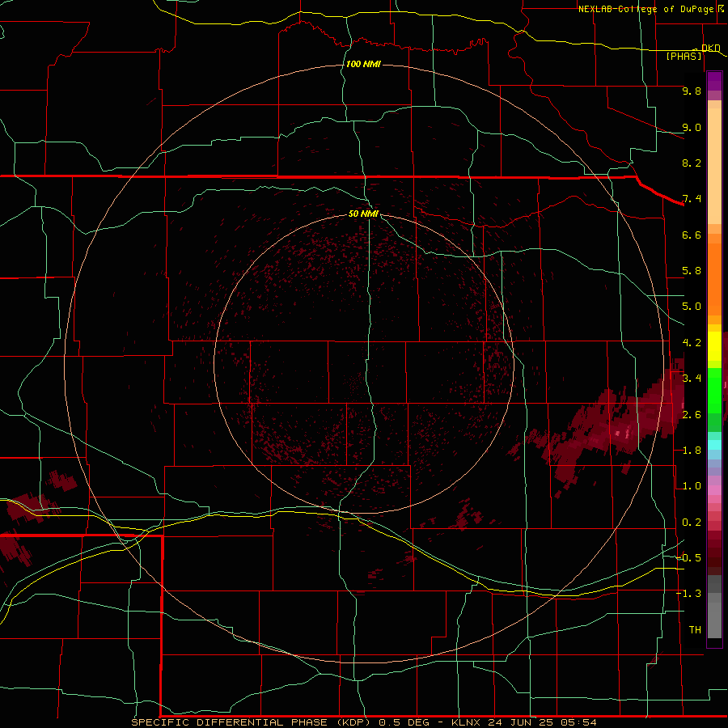
Task: Click the 50 NMI range ring label
Action: tap(363, 214)
